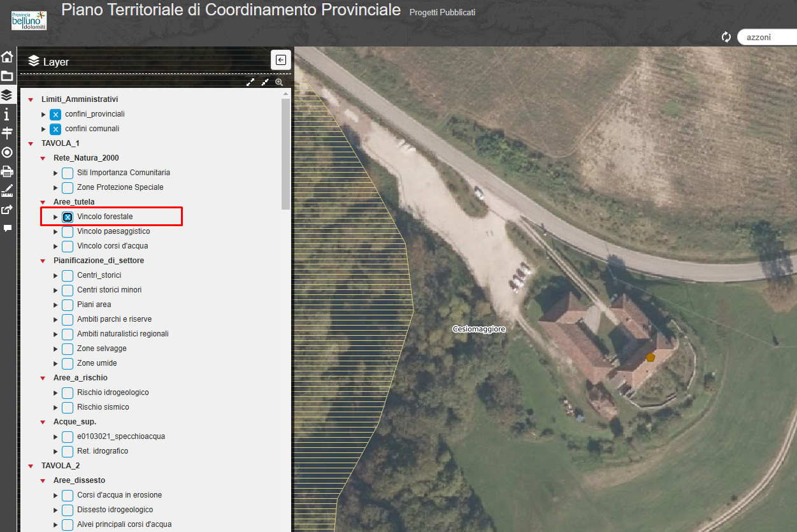The height and width of the screenshot is (532, 797).
Task: Check the Centri_storici layer
Action: click(68, 276)
